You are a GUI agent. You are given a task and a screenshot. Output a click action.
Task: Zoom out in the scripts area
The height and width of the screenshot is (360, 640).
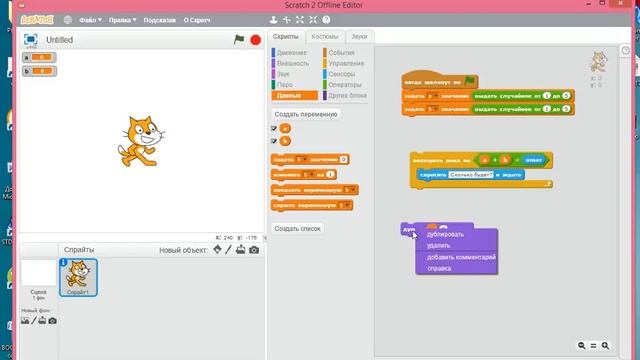click(582, 346)
